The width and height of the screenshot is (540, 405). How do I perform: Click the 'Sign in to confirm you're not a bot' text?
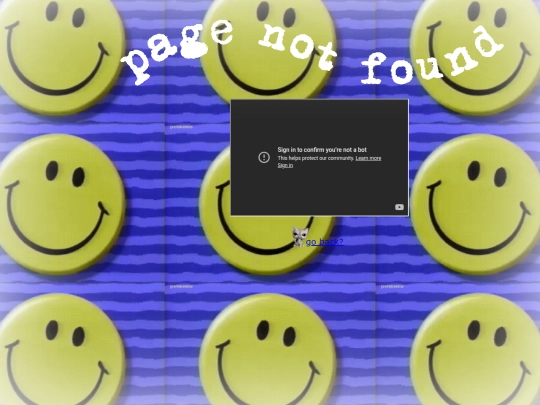coord(322,150)
